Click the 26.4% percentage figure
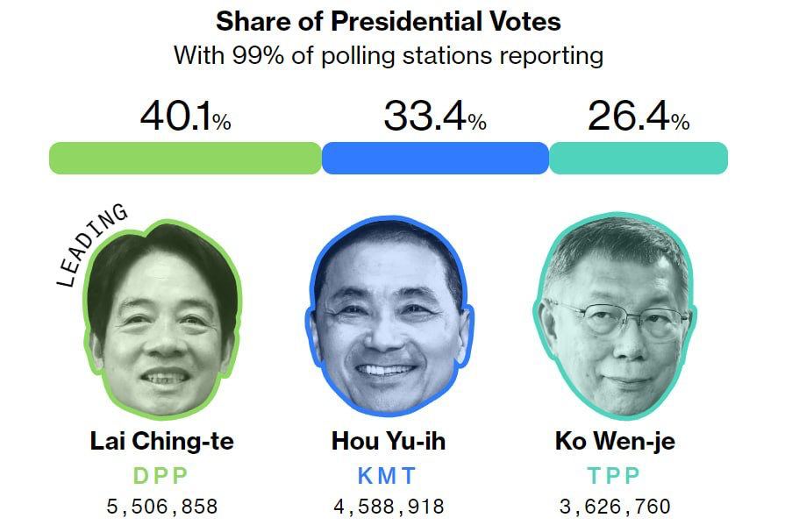This screenshot has width=785, height=532. point(639,117)
